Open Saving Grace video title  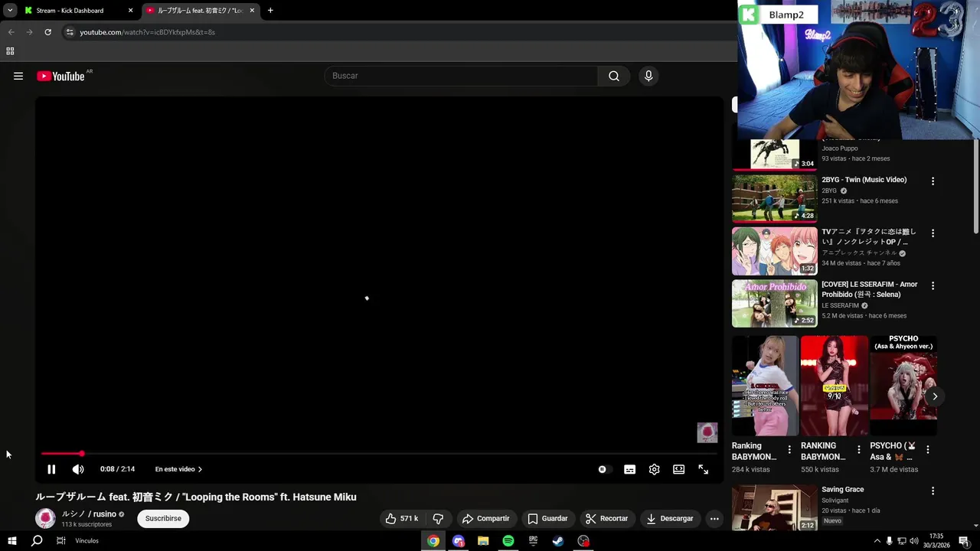(x=842, y=490)
